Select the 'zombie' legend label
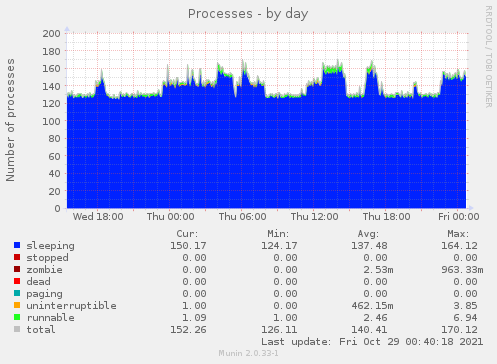Viewport: 497px width, 364px height. [44, 270]
